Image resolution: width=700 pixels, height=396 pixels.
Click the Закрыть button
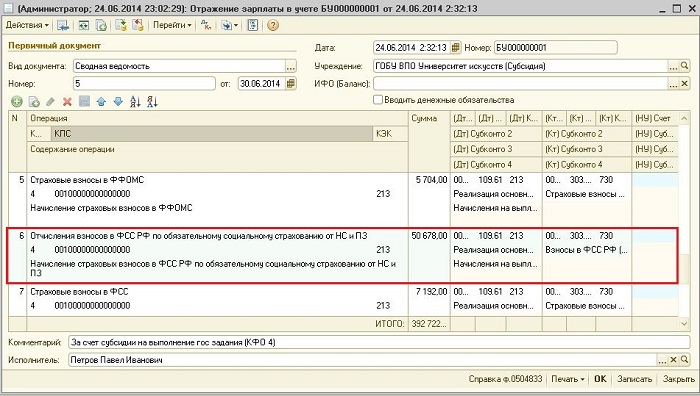[x=678, y=379]
